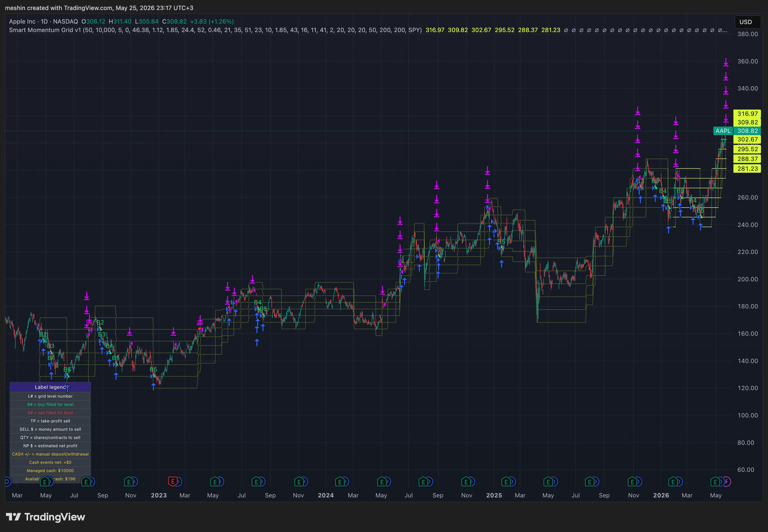Click the 200.00 price axis label
The image size is (768, 532).
747,279
